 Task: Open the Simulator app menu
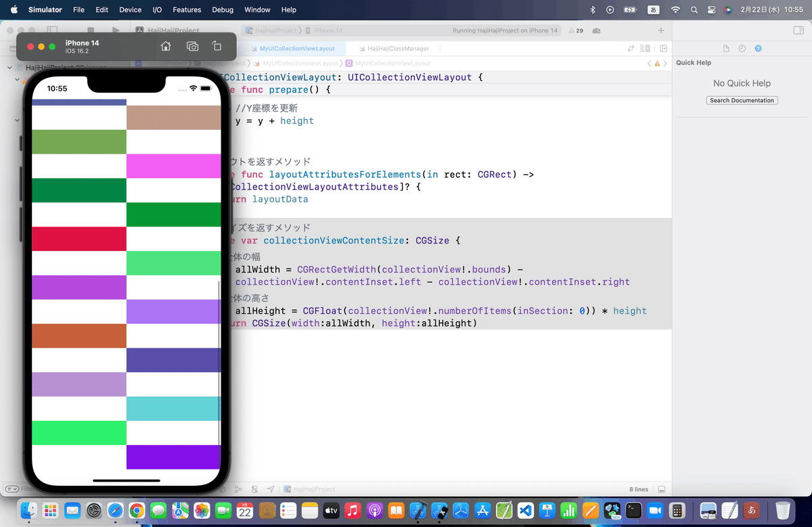click(x=45, y=9)
